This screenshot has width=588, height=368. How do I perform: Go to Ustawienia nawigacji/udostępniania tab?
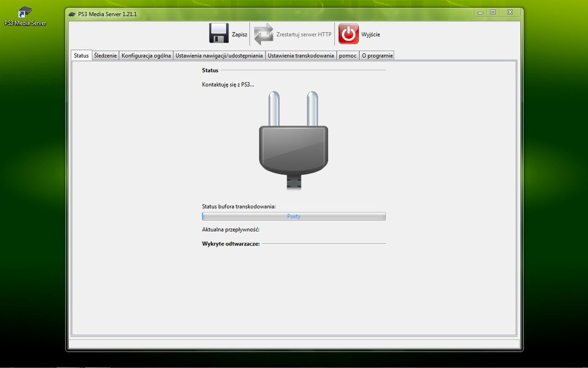[219, 56]
